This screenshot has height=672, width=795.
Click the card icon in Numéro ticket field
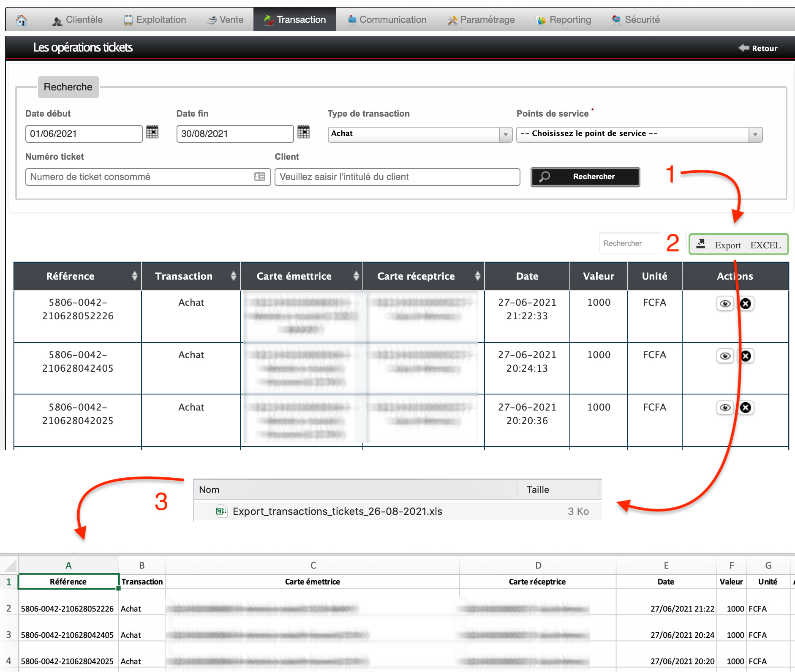260,177
